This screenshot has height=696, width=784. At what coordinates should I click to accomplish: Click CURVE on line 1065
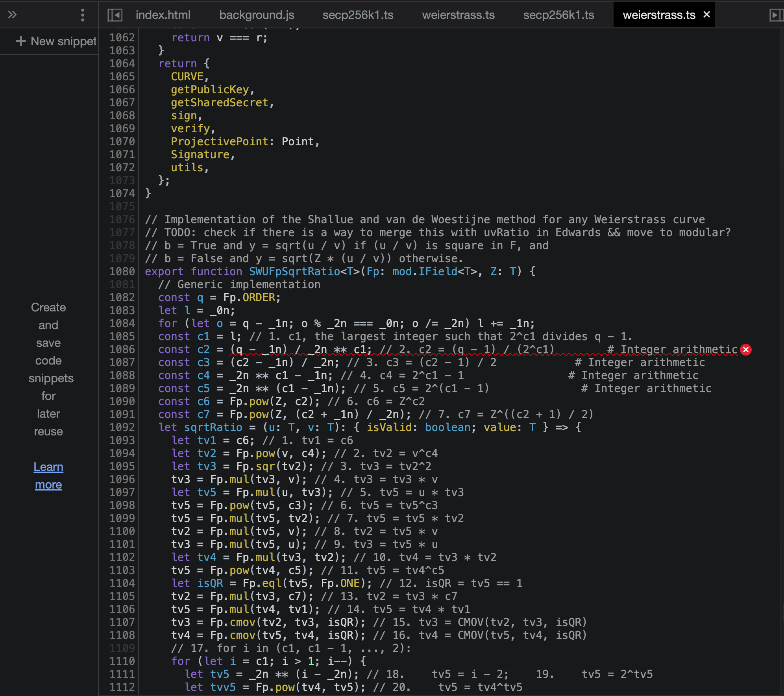pos(187,76)
